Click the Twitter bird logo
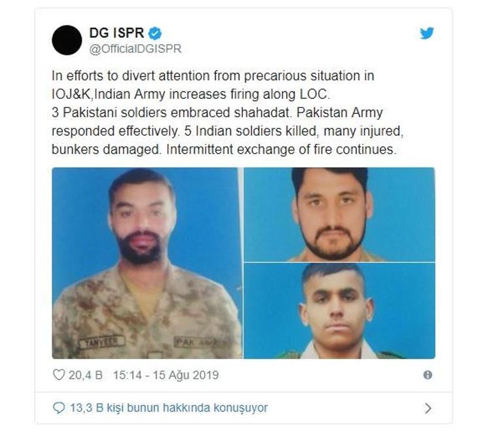 point(427,33)
